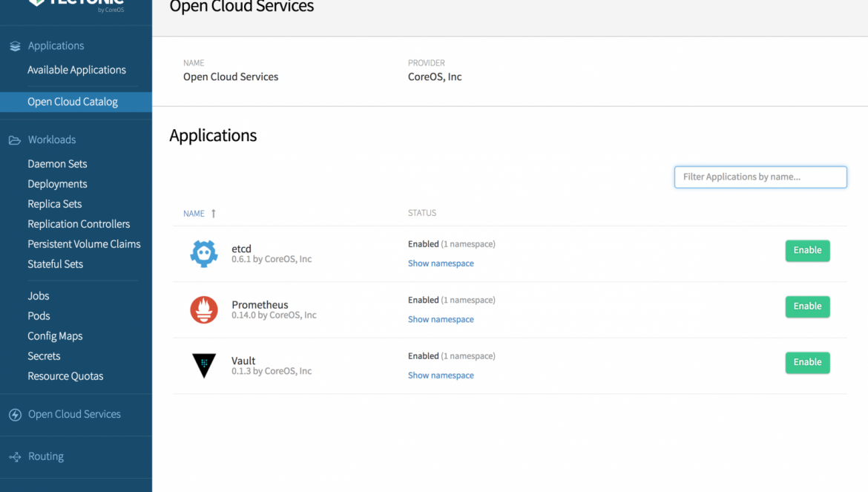Click Prometheus 'Enabled (1 namespace)' status

[452, 300]
